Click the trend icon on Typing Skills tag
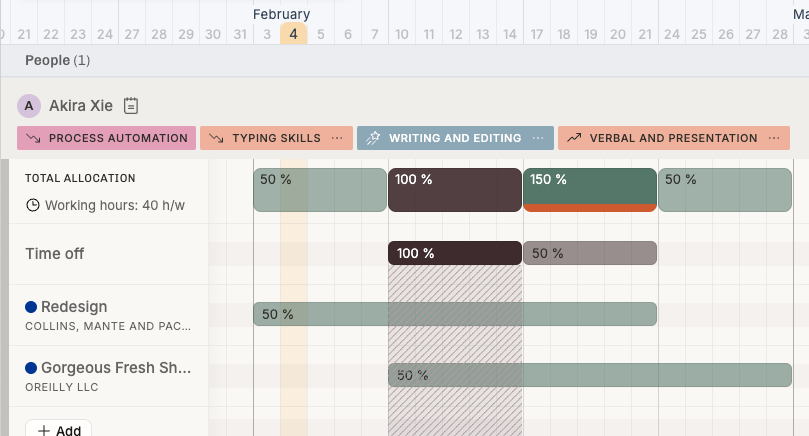Viewport: 809px width, 436px height. (x=217, y=138)
